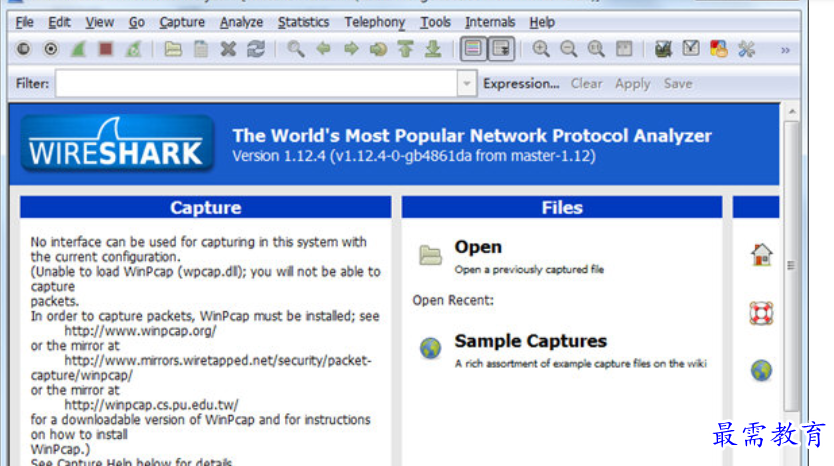This screenshot has height=466, width=834.
Task: Open a previously captured file
Action: (x=529, y=270)
